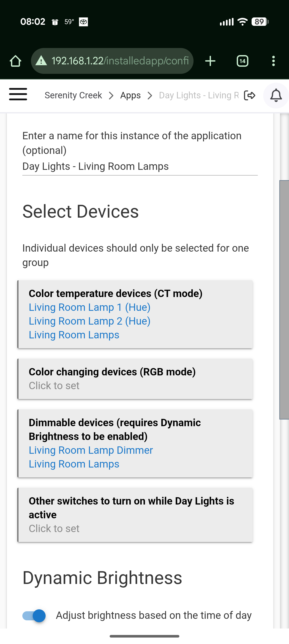This screenshot has height=644, width=289.
Task: Go to Apps breadcrumb
Action: tap(130, 95)
